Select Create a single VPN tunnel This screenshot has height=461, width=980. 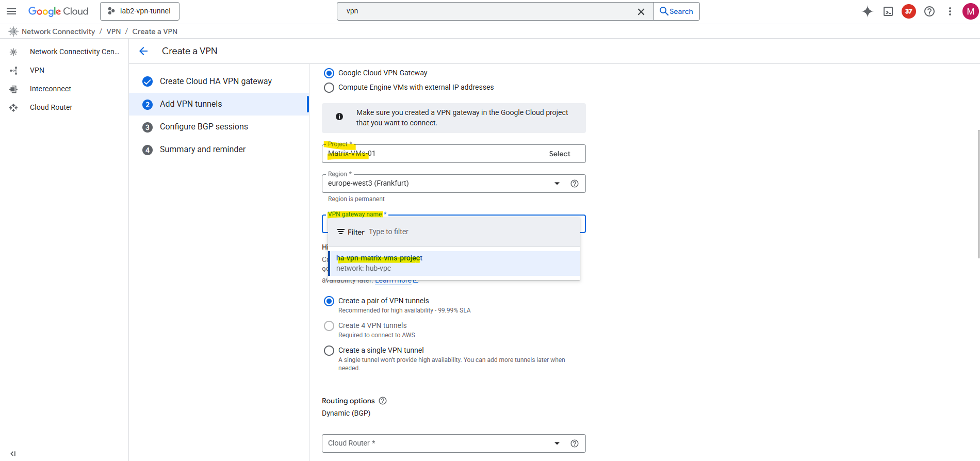(329, 351)
